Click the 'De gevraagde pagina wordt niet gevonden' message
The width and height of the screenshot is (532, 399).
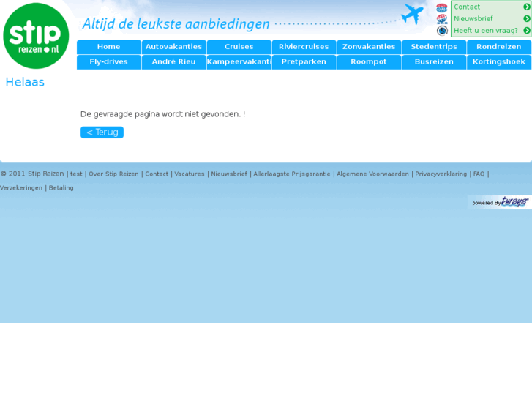(x=163, y=114)
